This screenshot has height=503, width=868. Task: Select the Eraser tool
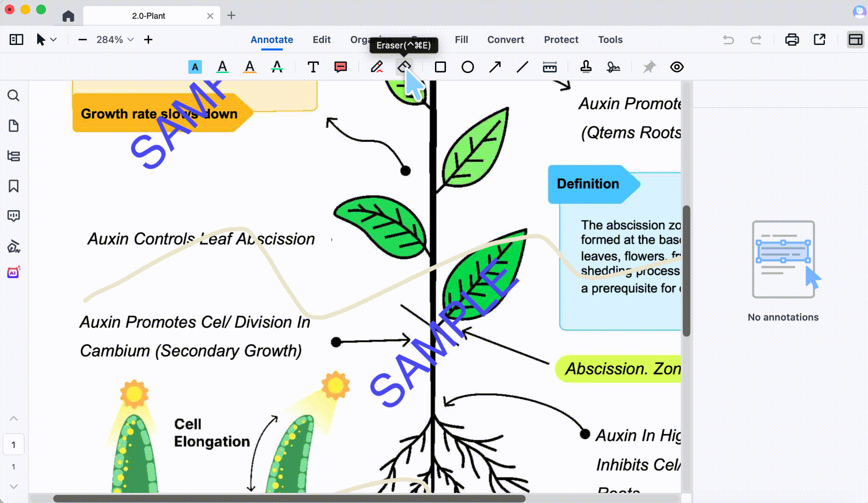(404, 67)
